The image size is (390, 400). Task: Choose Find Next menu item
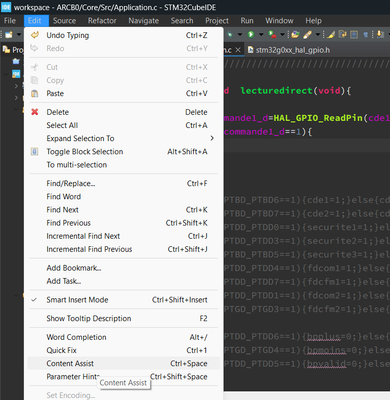tap(124, 210)
